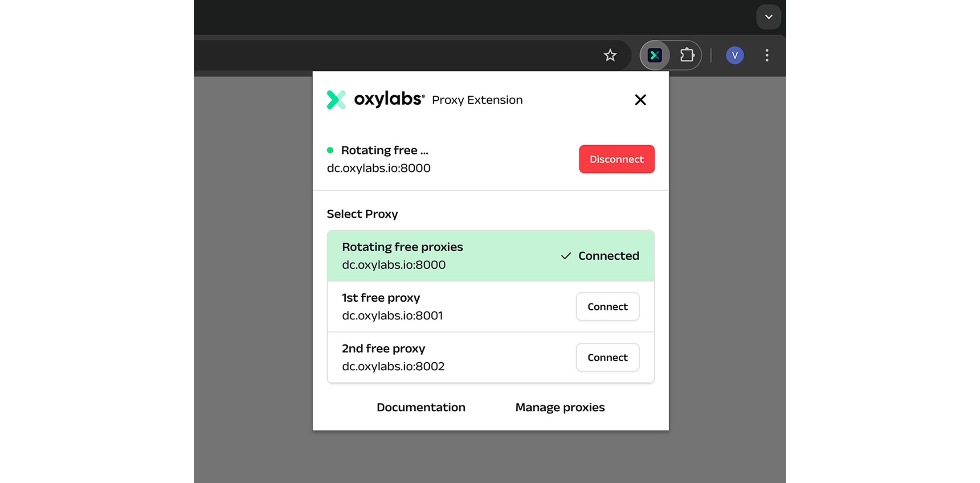980x483 pixels.
Task: Open the V profile avatar
Action: coord(735,55)
